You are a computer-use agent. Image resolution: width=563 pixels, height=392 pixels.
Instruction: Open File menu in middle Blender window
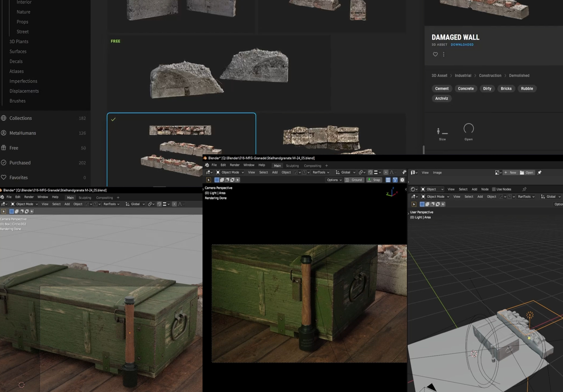[x=214, y=165]
